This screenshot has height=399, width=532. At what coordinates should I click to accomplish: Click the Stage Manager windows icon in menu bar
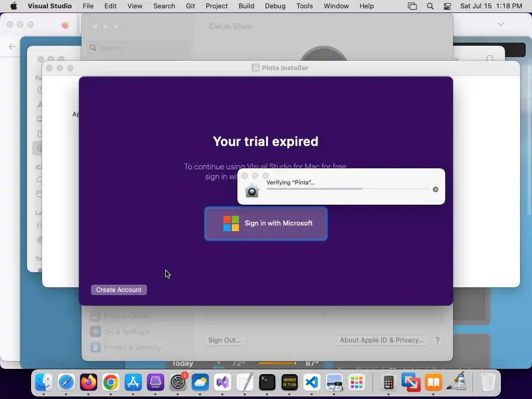click(412, 6)
